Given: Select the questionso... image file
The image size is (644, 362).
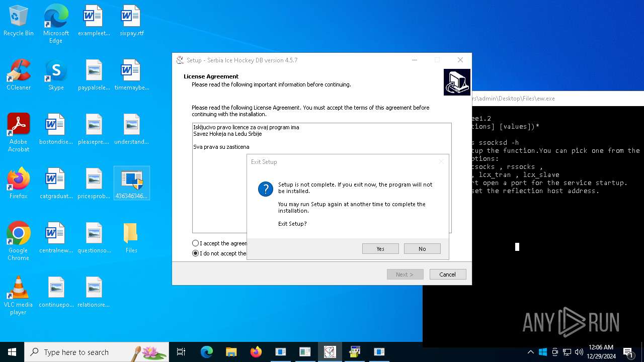Looking at the screenshot, I should (x=94, y=238).
